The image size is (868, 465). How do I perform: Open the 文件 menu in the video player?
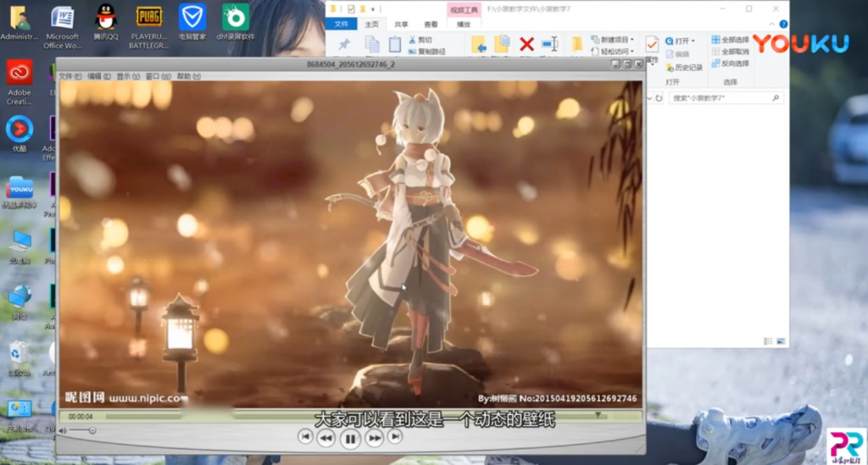coord(70,76)
